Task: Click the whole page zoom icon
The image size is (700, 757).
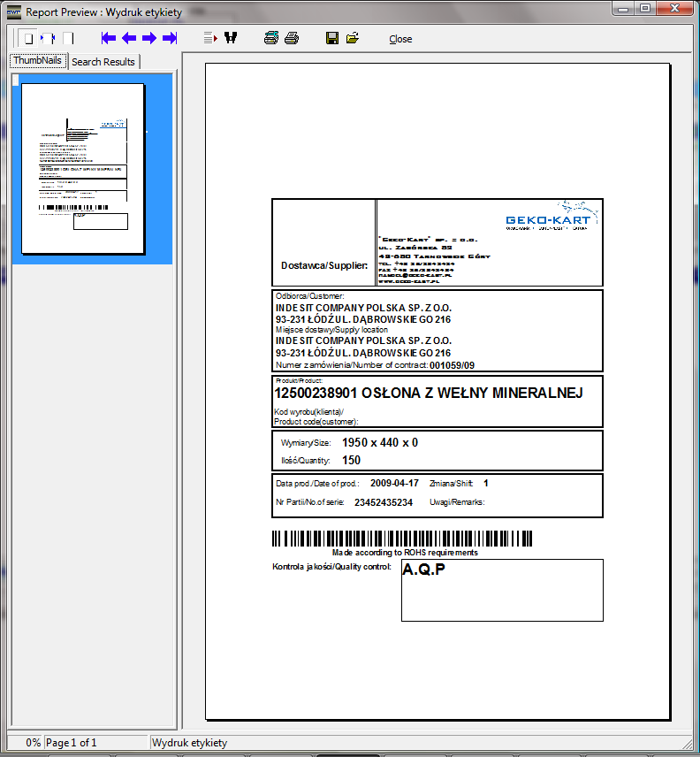Action: (x=28, y=39)
